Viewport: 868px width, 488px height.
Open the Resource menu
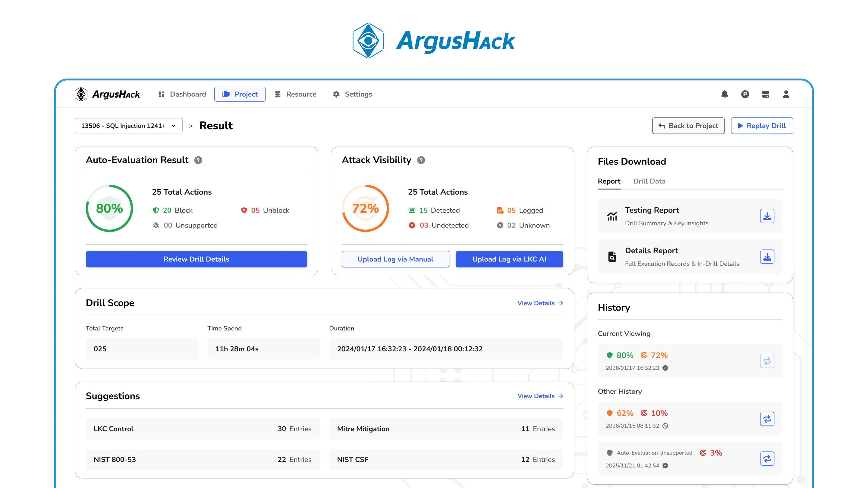click(295, 94)
